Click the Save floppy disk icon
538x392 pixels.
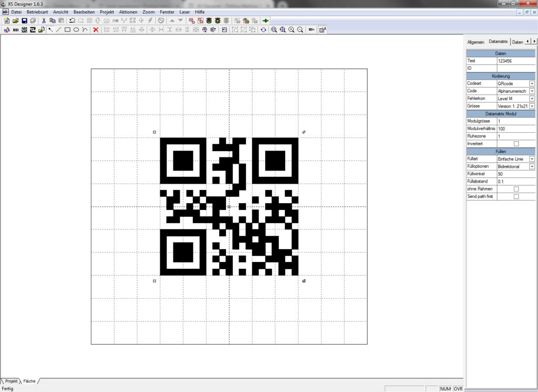(x=24, y=20)
